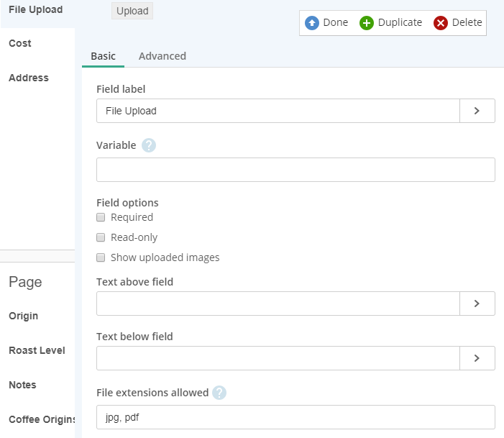
Task: Select the Notes field in sidebar
Action: (22, 385)
